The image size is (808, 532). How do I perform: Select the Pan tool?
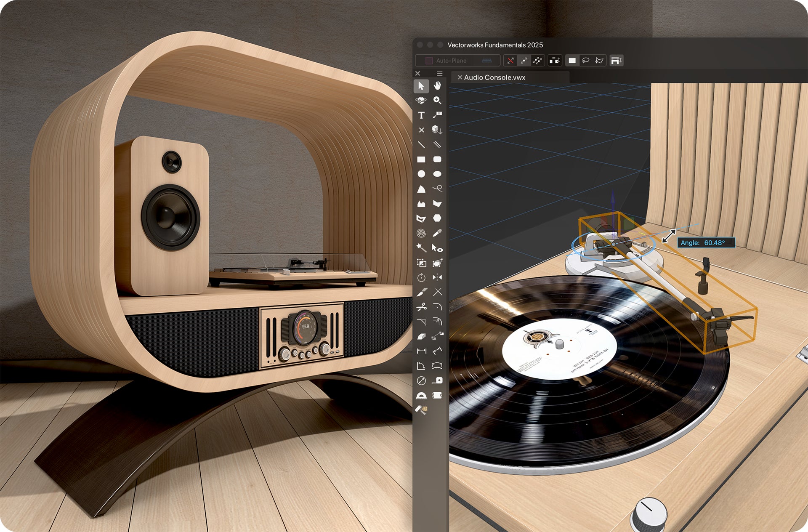click(438, 87)
